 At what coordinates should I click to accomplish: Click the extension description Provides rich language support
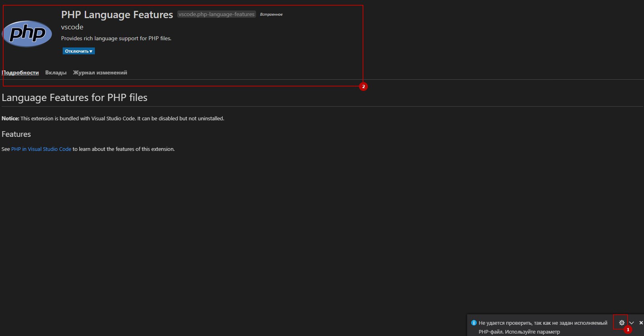click(116, 38)
